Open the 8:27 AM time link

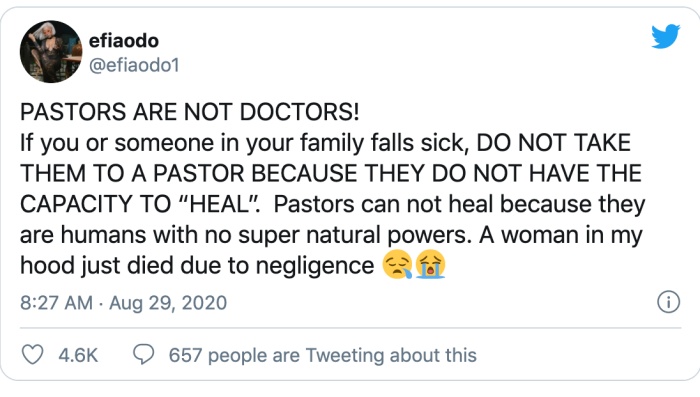(56, 303)
